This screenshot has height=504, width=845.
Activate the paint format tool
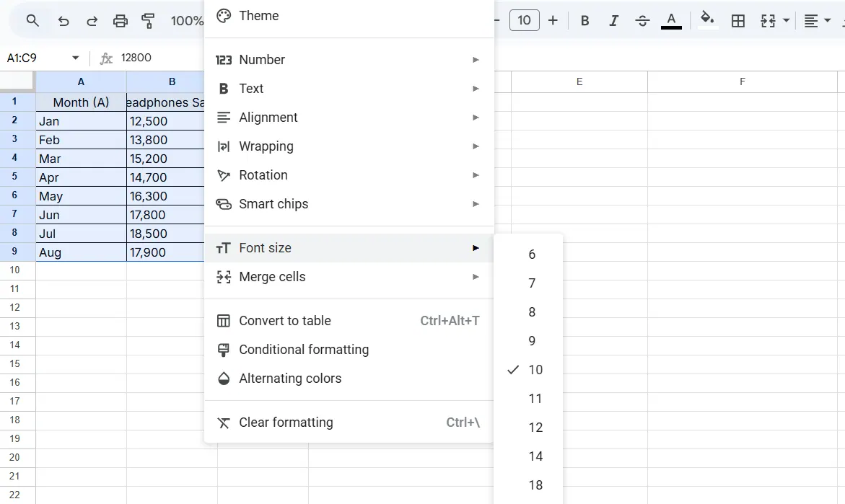(149, 21)
